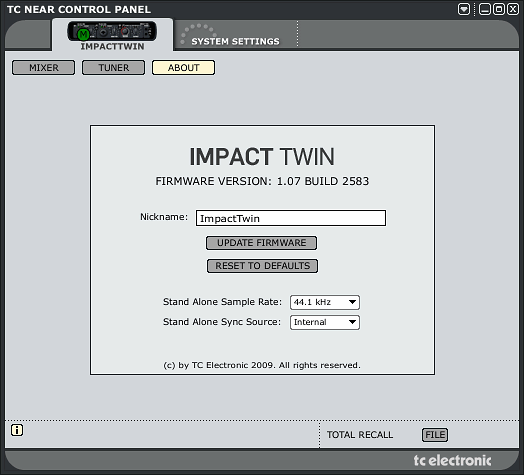Viewport: 524px width, 475px height.
Task: Click the Impact Twin device thumbnail image
Action: click(x=112, y=31)
